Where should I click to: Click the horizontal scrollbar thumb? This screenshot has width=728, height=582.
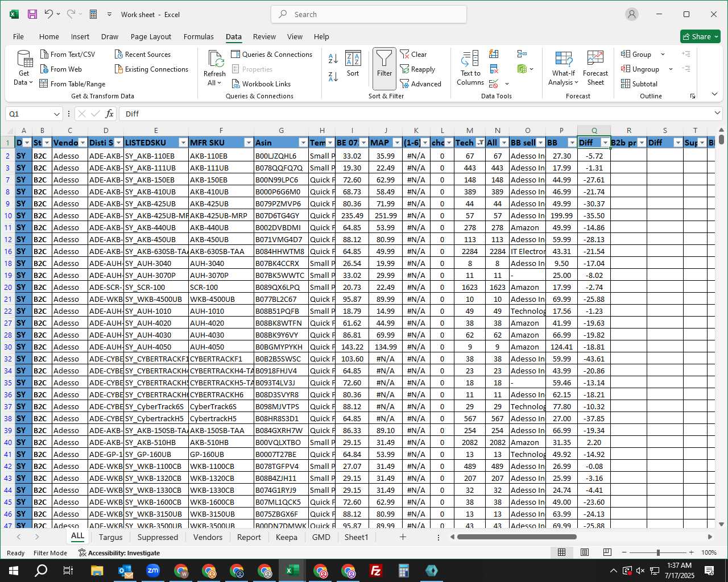pyautogui.click(x=516, y=537)
